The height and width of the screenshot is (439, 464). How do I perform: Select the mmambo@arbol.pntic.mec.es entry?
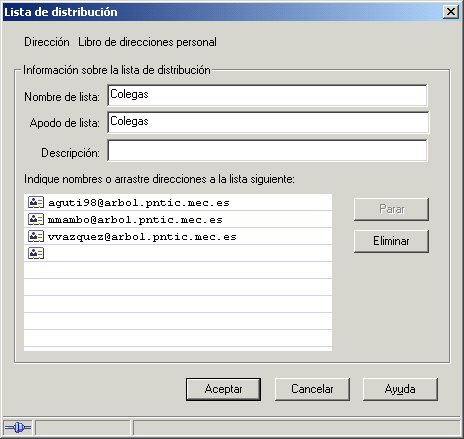click(178, 219)
